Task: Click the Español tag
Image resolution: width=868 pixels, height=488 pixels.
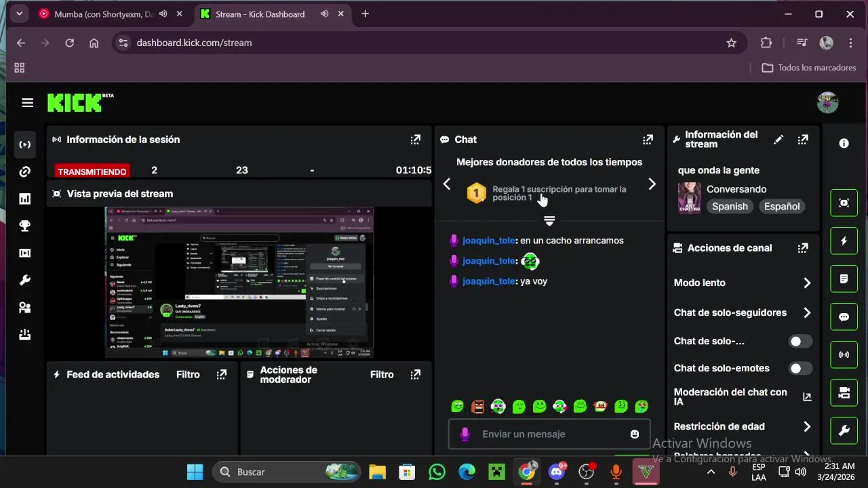Action: (782, 207)
